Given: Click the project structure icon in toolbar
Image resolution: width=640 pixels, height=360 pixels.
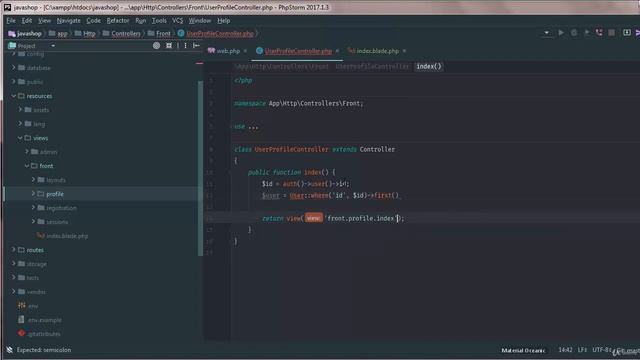Looking at the screenshot, I should tap(627, 33).
